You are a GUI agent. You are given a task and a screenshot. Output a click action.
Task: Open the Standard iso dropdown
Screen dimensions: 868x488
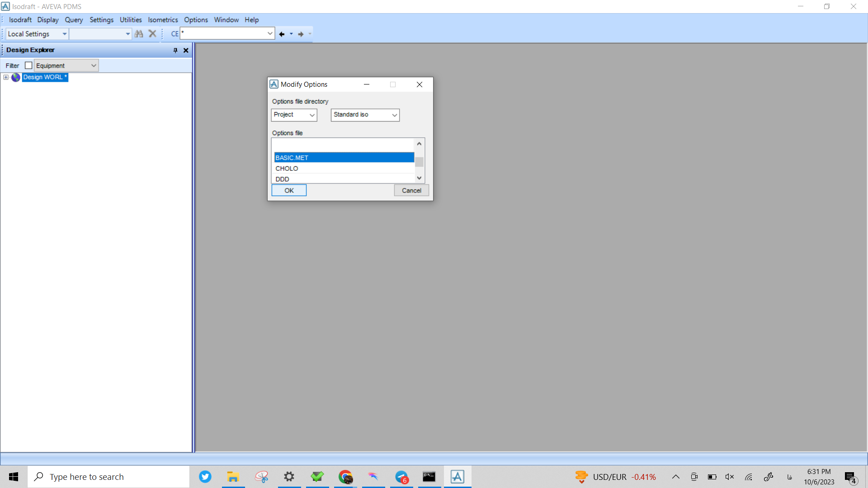(x=365, y=115)
